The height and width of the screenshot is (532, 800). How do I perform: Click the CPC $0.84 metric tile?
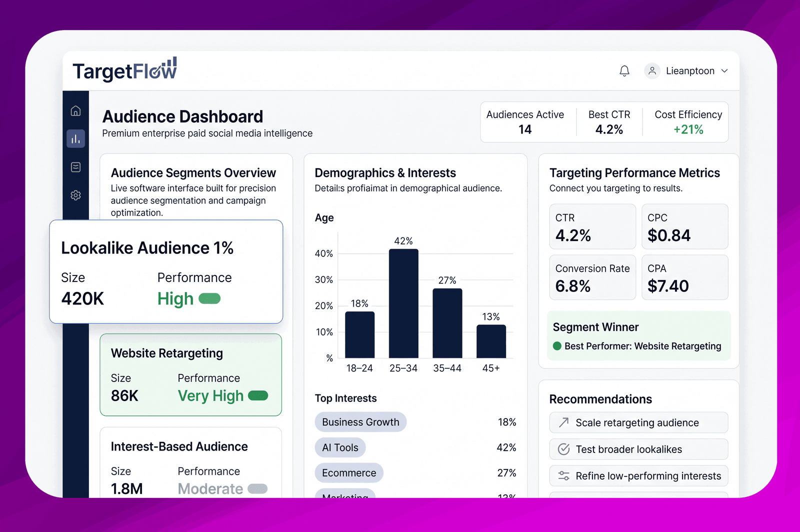tap(685, 226)
